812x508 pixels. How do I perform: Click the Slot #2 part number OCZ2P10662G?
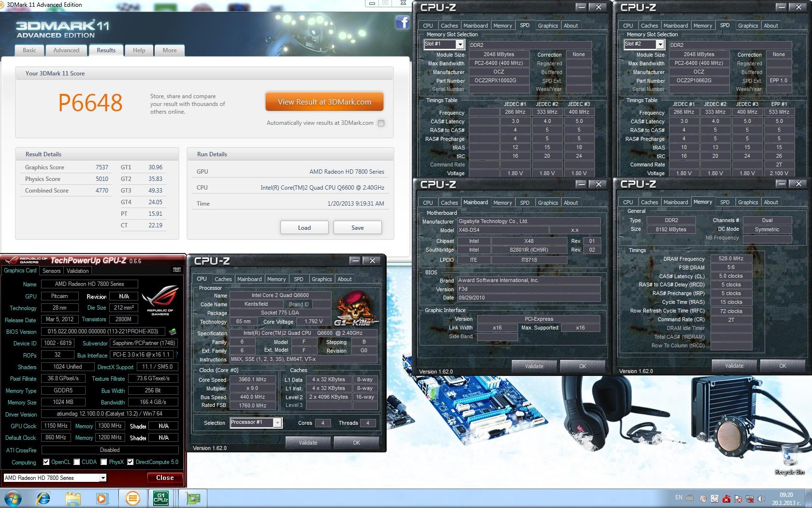click(x=699, y=81)
